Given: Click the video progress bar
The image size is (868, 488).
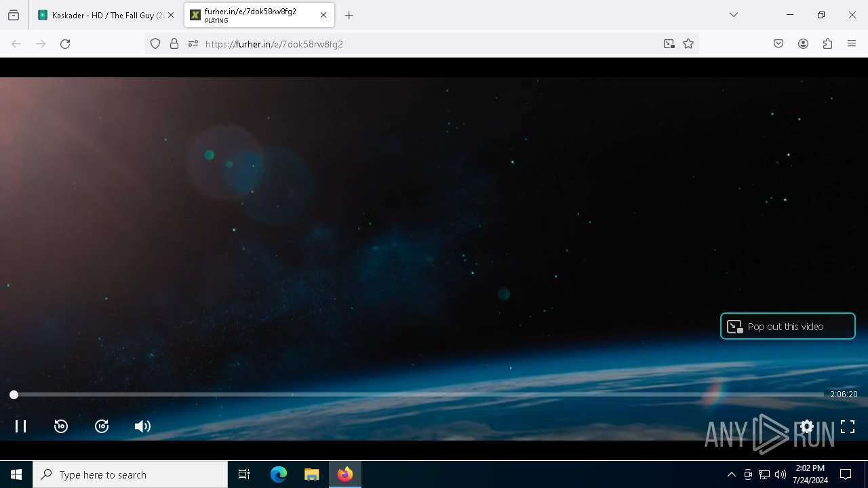Looking at the screenshot, I should (x=418, y=394).
